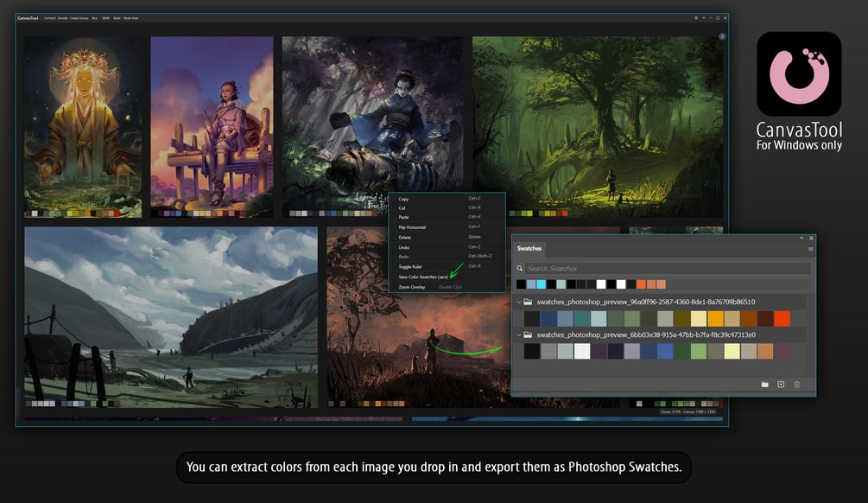Pick the amber yellow swatch in first group
Image resolution: width=868 pixels, height=503 pixels.
coord(715,319)
